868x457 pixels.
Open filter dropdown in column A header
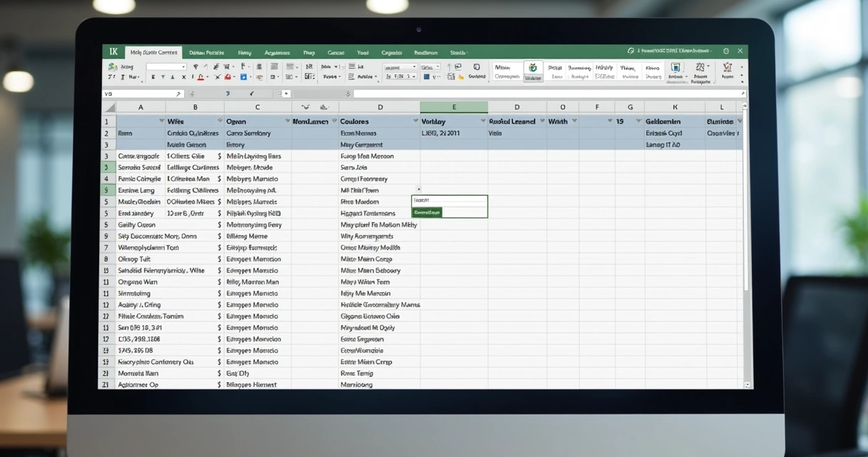click(x=161, y=121)
